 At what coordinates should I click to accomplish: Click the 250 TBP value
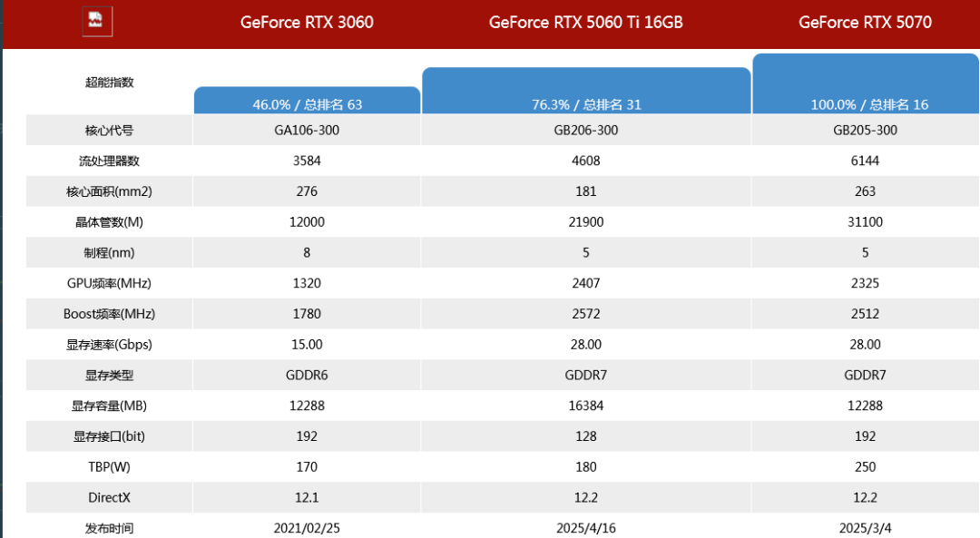tap(865, 466)
